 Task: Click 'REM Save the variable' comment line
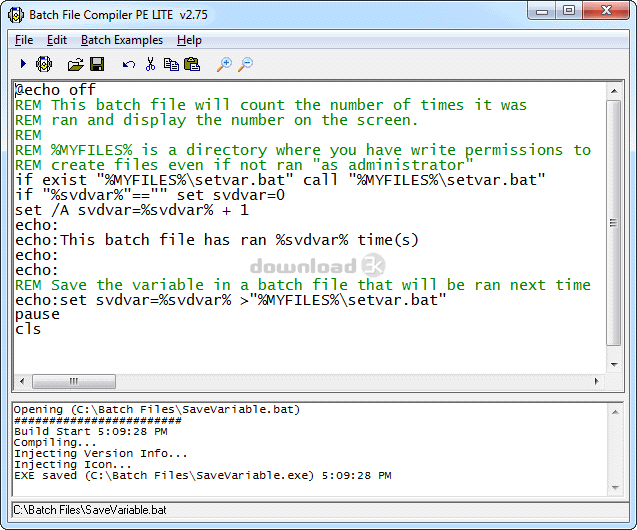(x=303, y=285)
